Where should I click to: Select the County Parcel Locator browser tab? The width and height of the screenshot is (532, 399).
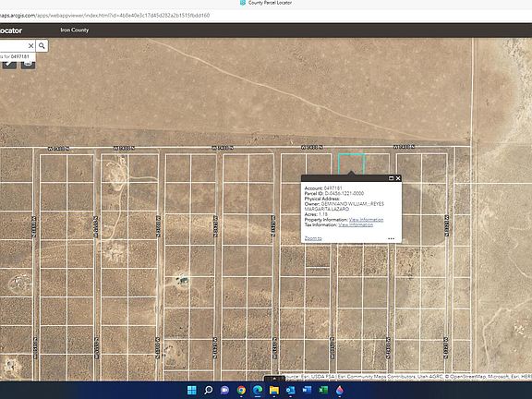(266, 3)
